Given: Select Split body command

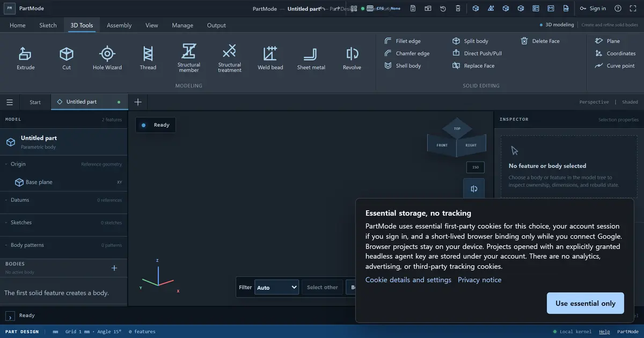Looking at the screenshot, I should click(471, 41).
